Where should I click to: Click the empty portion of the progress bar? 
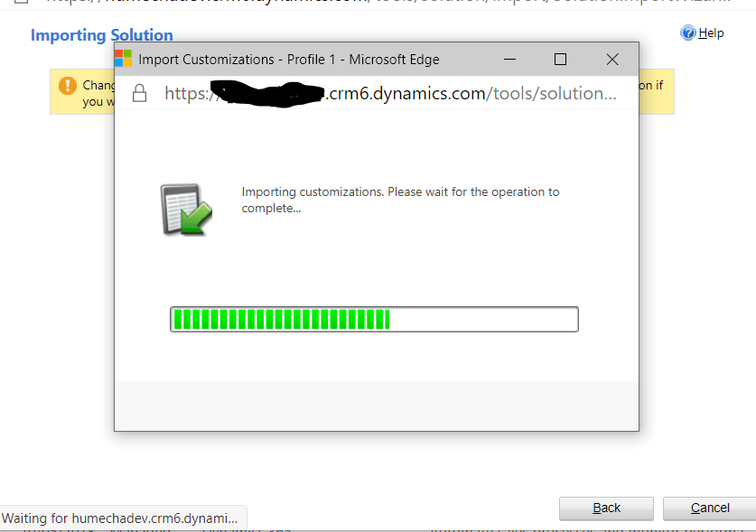point(483,320)
